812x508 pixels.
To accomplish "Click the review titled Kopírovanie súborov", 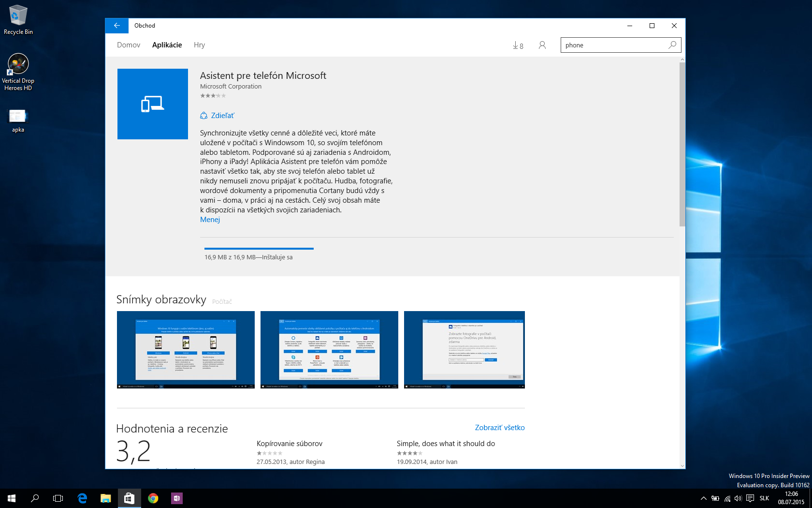I will [x=290, y=444].
